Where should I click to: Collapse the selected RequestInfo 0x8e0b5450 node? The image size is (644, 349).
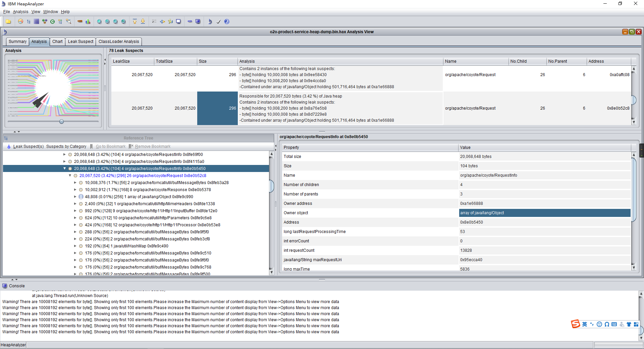pos(64,169)
